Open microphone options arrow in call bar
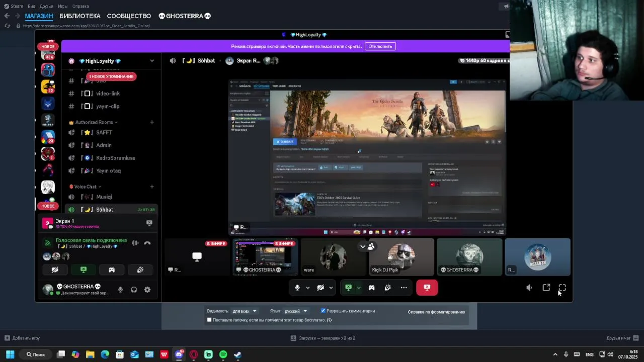The width and height of the screenshot is (644, 362). pyautogui.click(x=307, y=288)
